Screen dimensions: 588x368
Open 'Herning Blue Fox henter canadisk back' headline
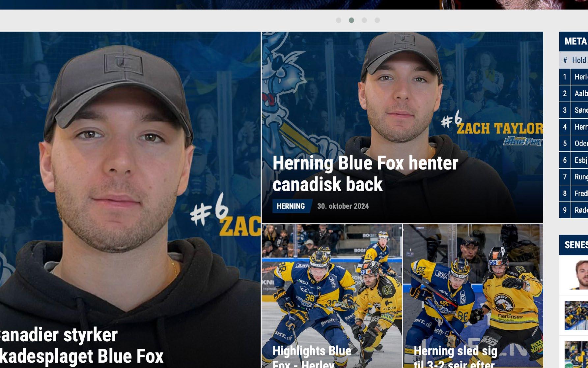pyautogui.click(x=365, y=173)
